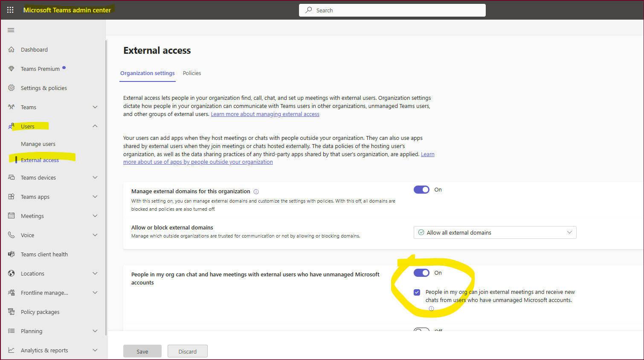
Task: Select the Organization settings tab
Action: pyautogui.click(x=148, y=73)
